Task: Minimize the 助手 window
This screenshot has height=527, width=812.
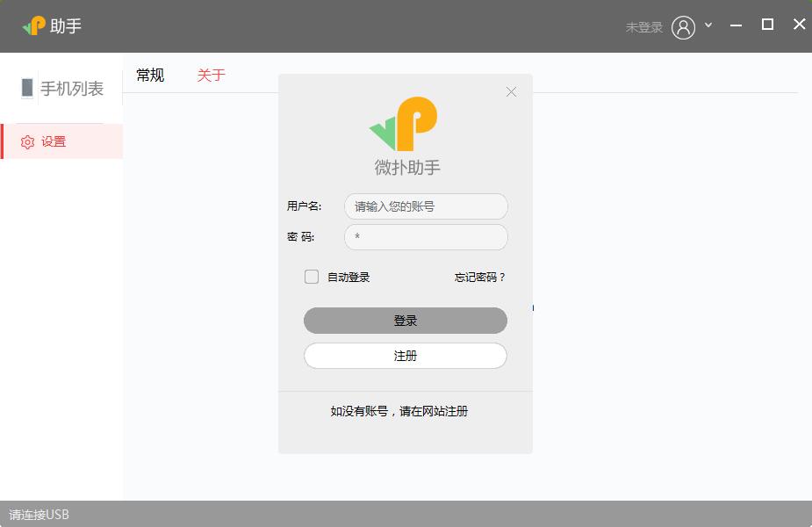Action: tap(736, 25)
